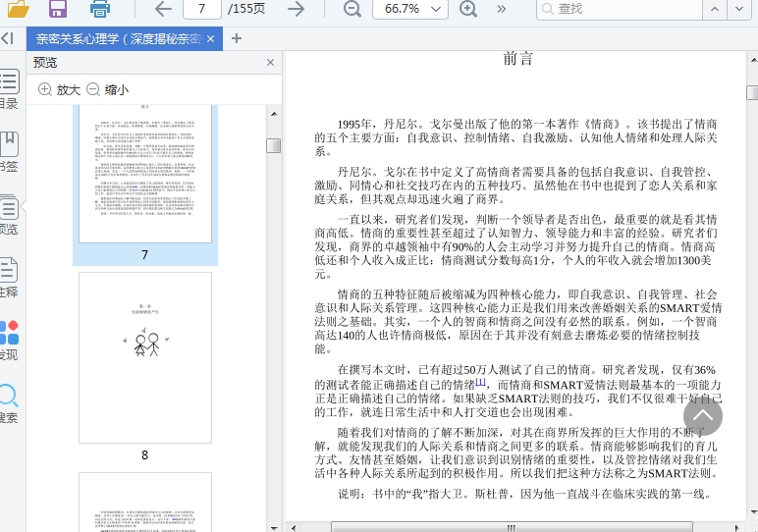
Task: Click the page number field showing 7
Action: (x=202, y=9)
